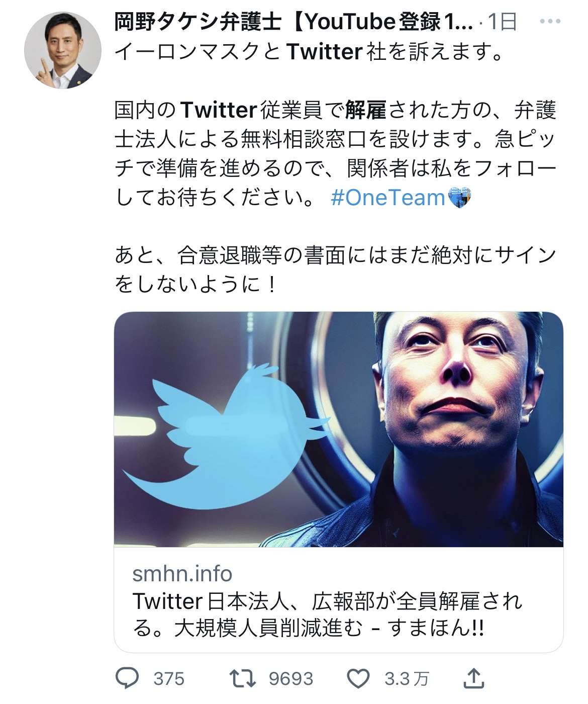Click the first line イーロンマスクとTwitter社を訴えます
This screenshot has width=588, height=704.
309,51
